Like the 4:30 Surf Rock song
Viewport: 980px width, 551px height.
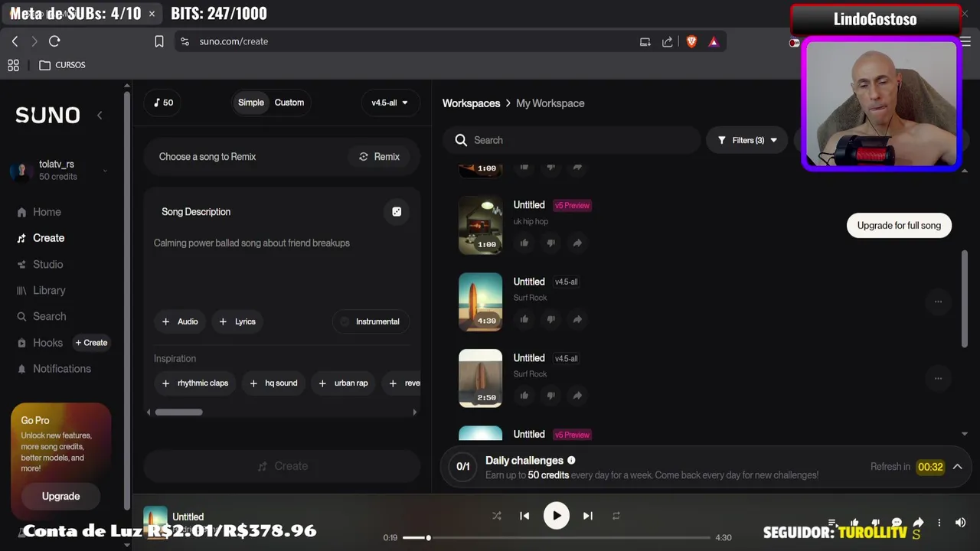pyautogui.click(x=524, y=319)
